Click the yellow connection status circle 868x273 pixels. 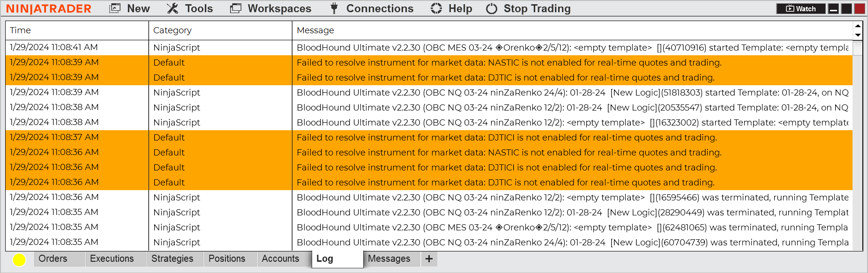point(19,259)
